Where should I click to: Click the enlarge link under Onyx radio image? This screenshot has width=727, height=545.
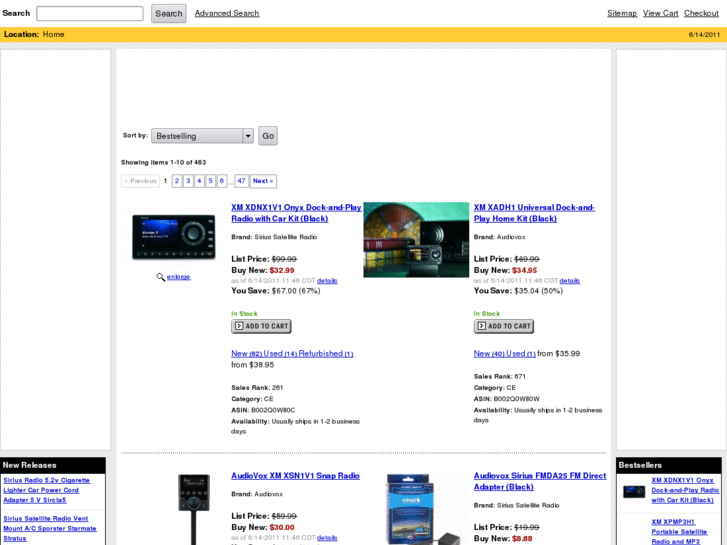point(179,277)
